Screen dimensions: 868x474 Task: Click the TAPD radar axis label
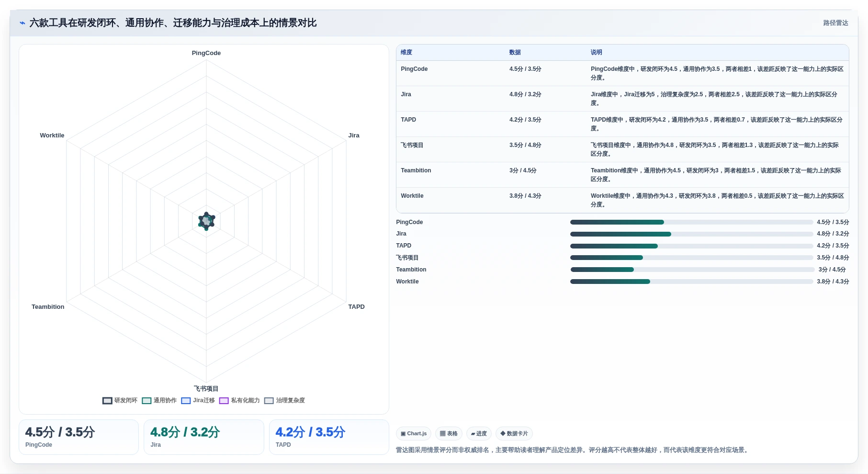[357, 307]
